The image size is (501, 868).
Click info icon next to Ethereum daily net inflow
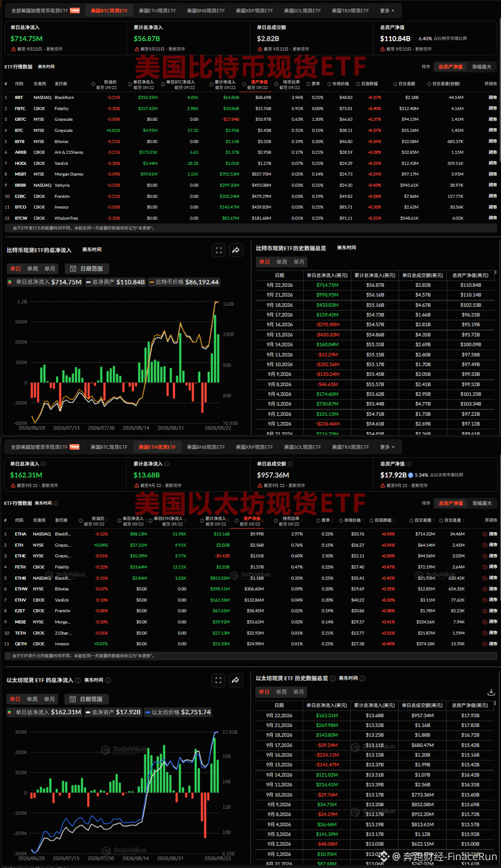coord(43,464)
